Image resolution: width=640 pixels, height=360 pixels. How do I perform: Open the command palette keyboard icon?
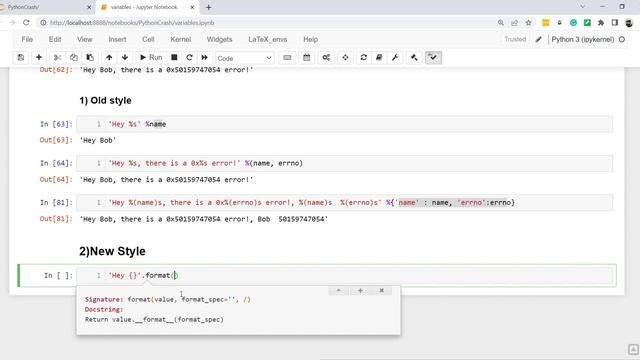click(287, 58)
